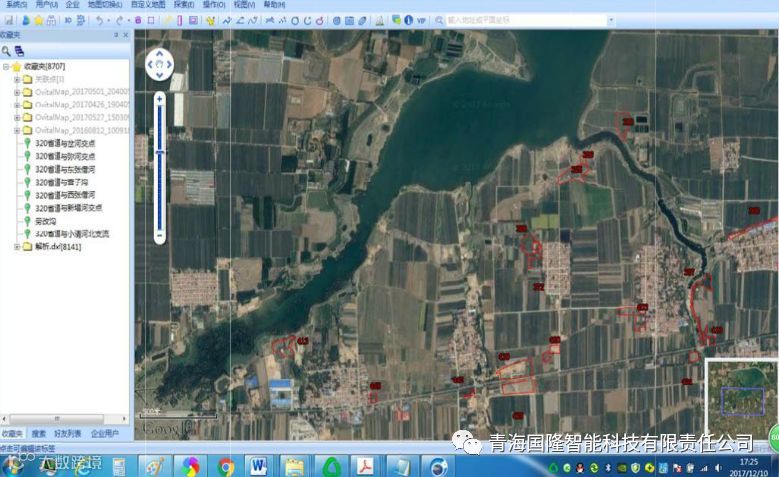Open the 操作 menu
Screen dimensions: 779x477
point(214,4)
